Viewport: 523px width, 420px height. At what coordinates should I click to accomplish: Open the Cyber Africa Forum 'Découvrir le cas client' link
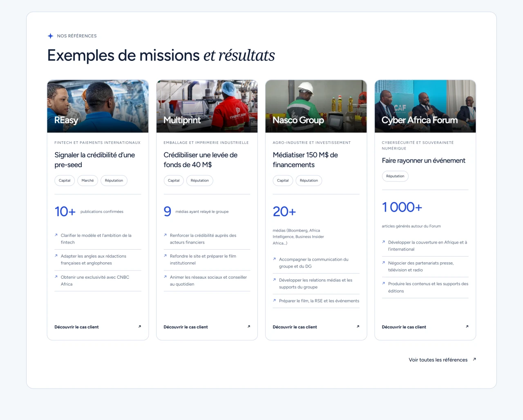coord(425,327)
